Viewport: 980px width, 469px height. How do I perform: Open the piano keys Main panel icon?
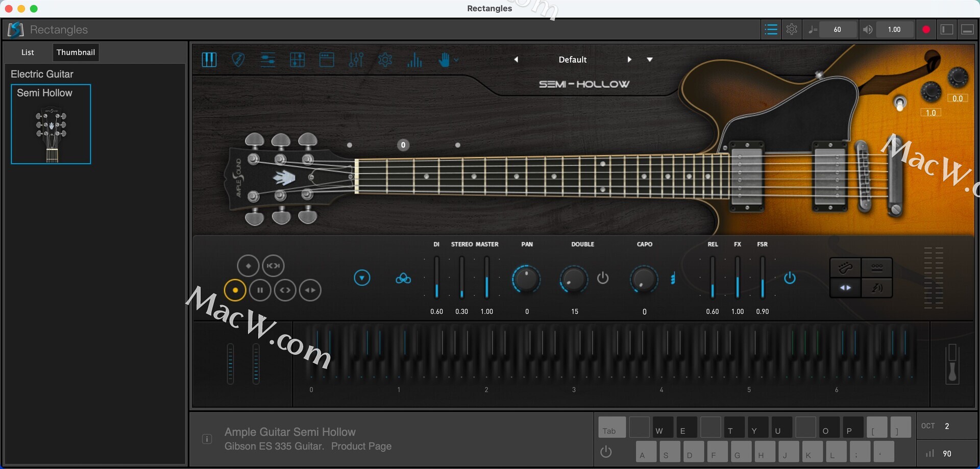(x=209, y=60)
